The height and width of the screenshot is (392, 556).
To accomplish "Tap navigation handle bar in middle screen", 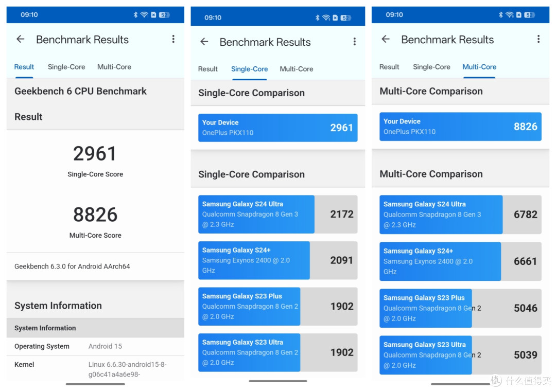I will pos(277,381).
